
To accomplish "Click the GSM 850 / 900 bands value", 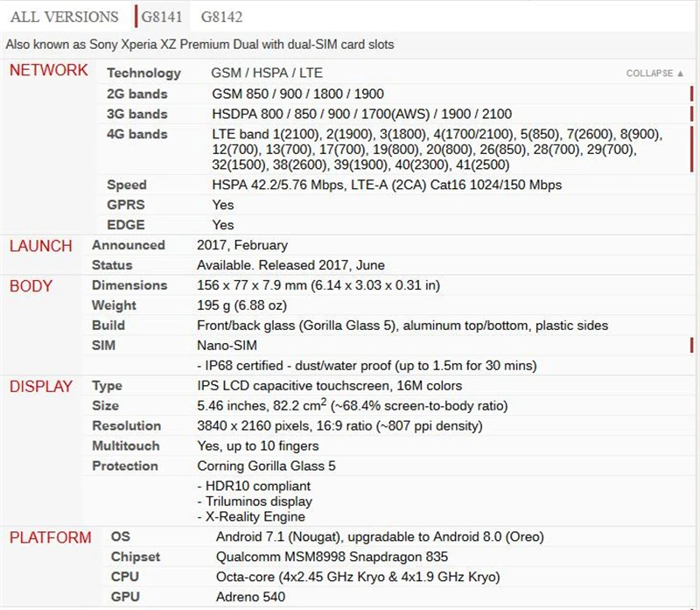I will [x=297, y=94].
